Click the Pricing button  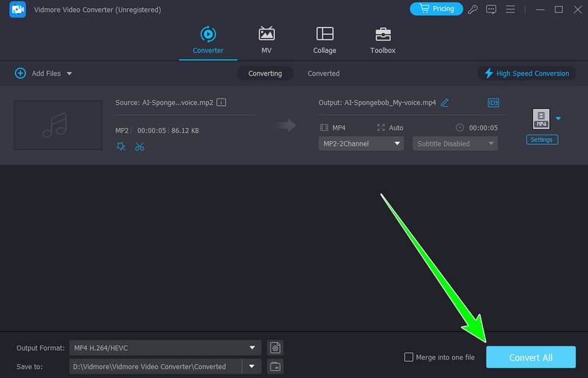tap(437, 9)
